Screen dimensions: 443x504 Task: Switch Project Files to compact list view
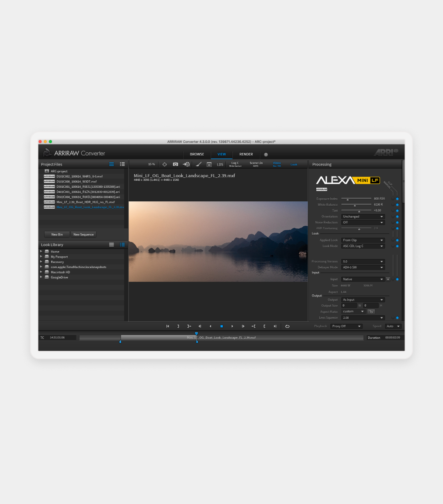pos(111,164)
